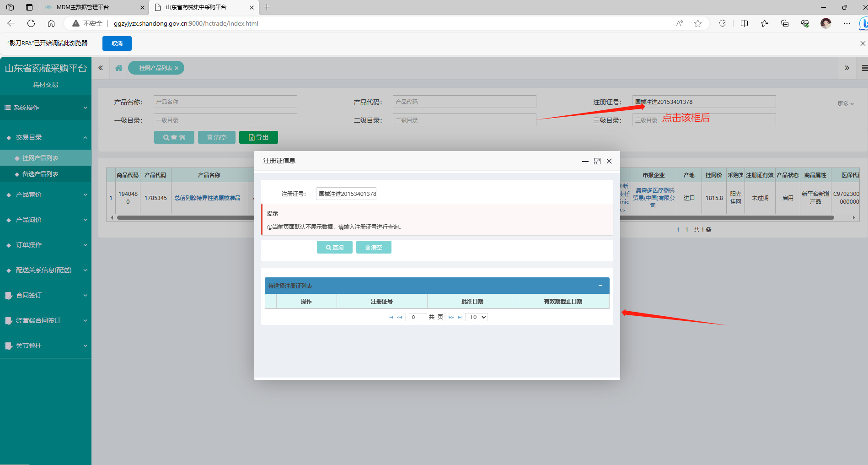This screenshot has height=465, width=868.
Task: Expand the 配送关系信息(配送) sidebar menu
Action: click(x=46, y=270)
